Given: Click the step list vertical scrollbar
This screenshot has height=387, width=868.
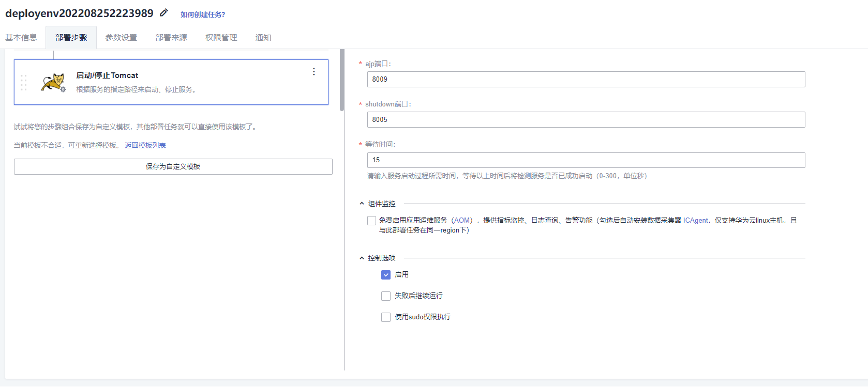Looking at the screenshot, I should coord(342,80).
